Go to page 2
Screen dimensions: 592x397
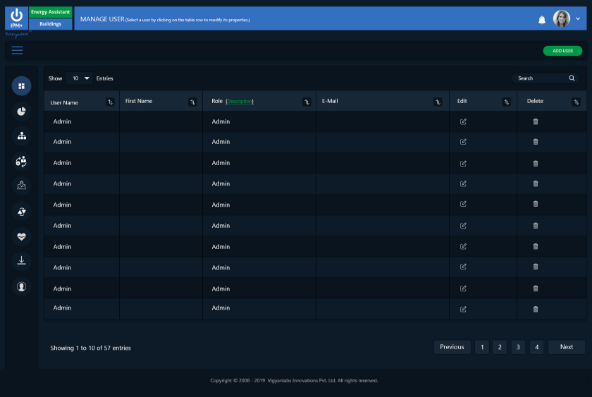(x=500, y=347)
